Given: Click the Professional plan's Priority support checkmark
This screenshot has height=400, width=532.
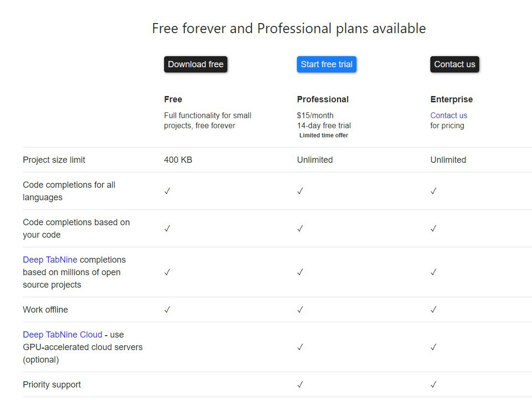Looking at the screenshot, I should [x=300, y=385].
